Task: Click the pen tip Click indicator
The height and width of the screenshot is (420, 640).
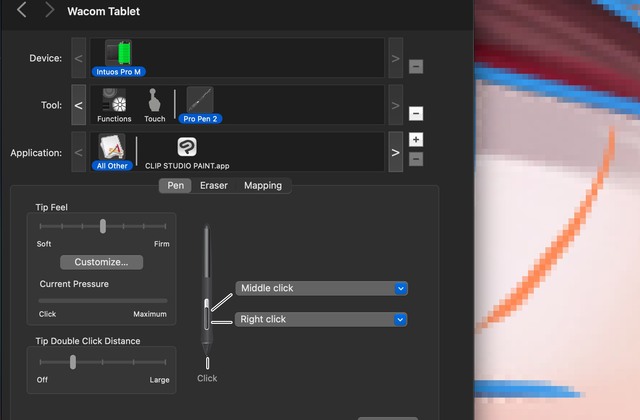Action: coord(207,363)
